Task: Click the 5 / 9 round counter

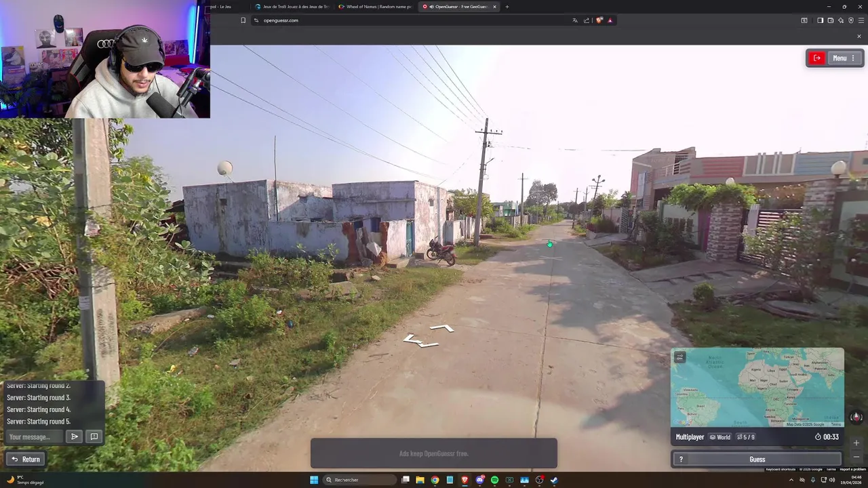Action: click(746, 437)
